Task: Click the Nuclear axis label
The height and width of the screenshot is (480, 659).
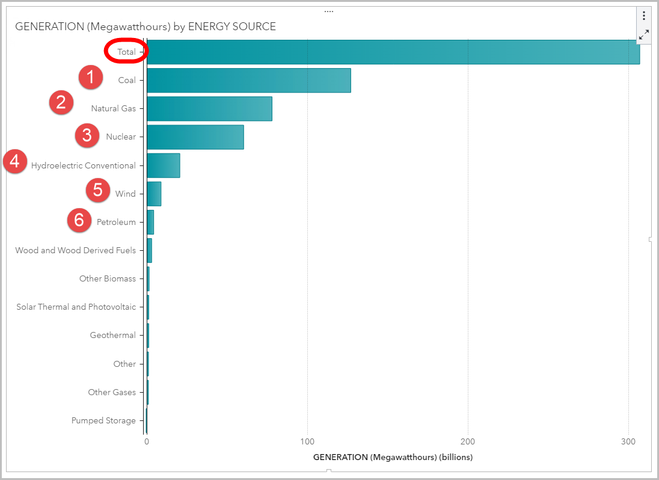Action: (121, 137)
